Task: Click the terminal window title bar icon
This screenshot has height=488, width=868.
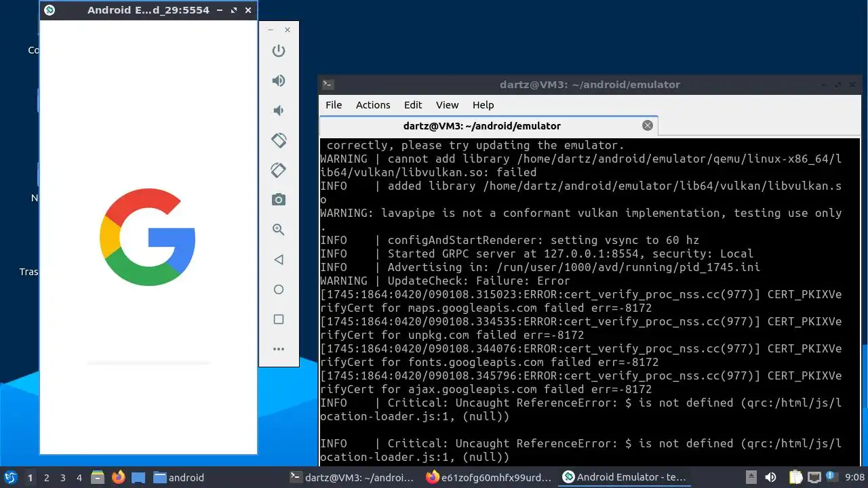Action: [328, 85]
